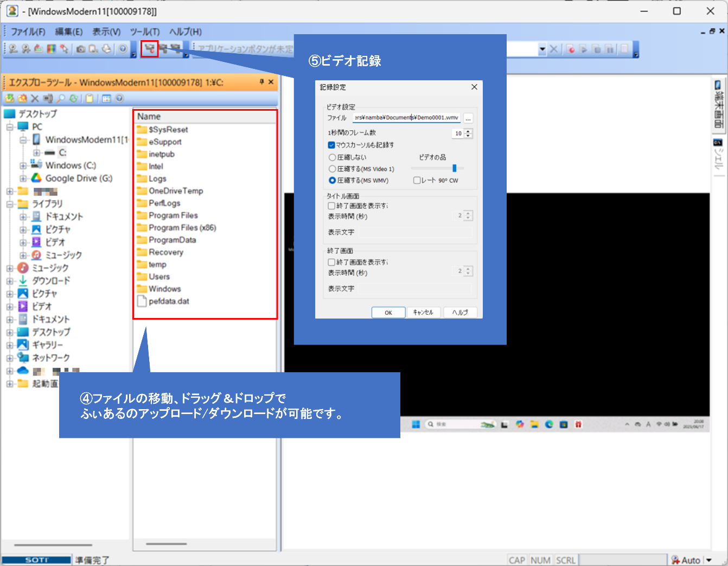Open the Auto dropdown in status bar

click(x=709, y=560)
